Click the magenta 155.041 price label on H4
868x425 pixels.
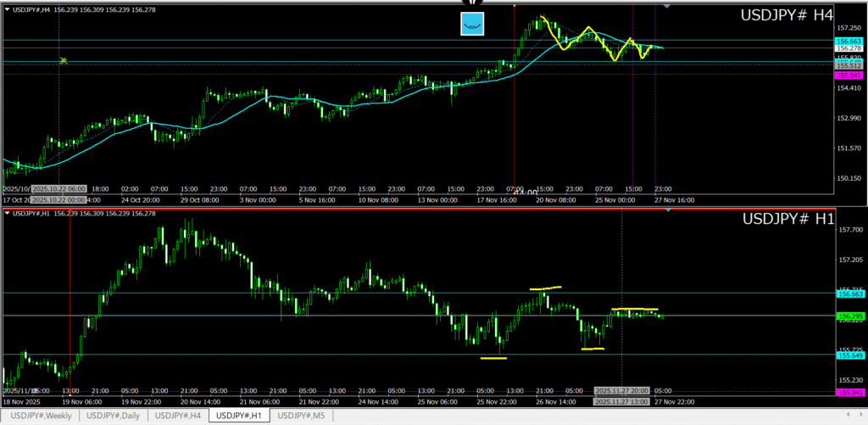click(849, 75)
